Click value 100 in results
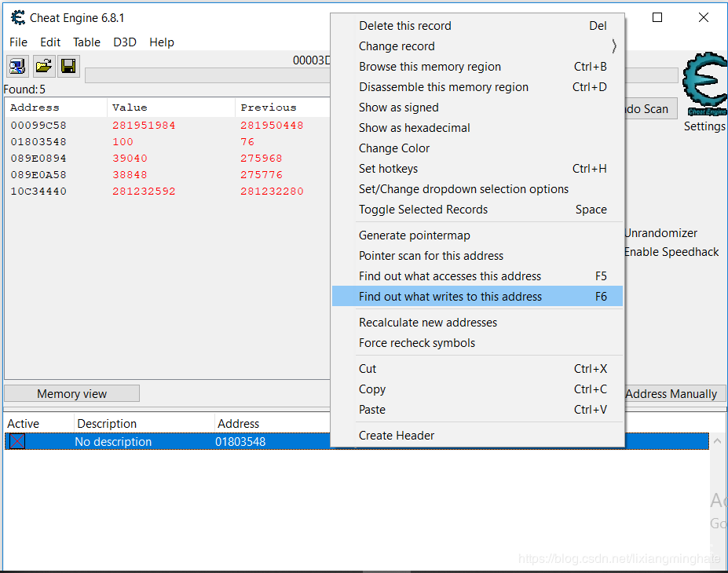The height and width of the screenshot is (573, 728). pos(123,142)
